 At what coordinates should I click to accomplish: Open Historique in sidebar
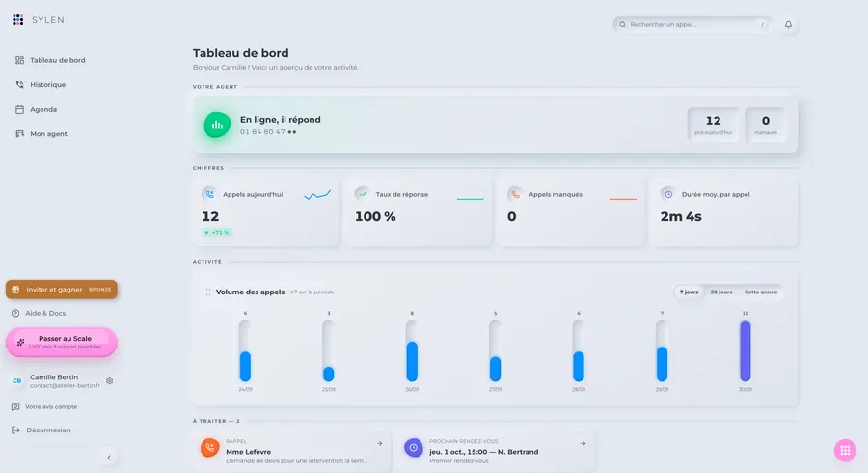tap(41, 85)
